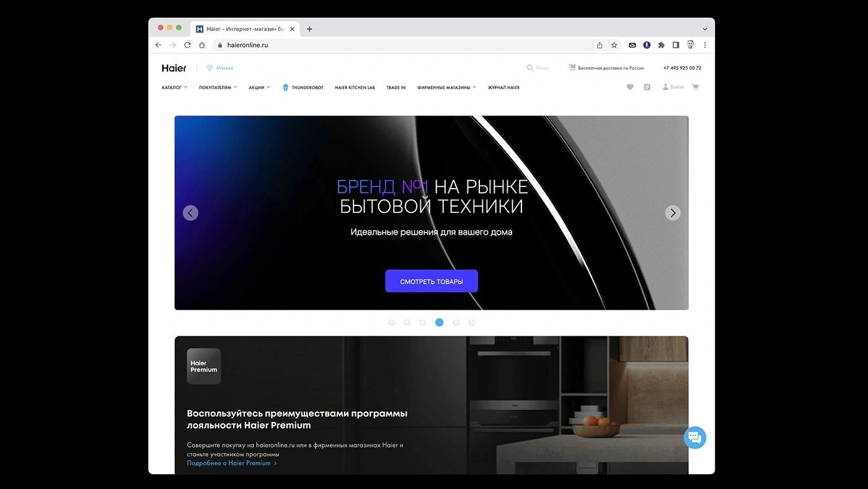The height and width of the screenshot is (489, 868).
Task: Expand the Каталог menu
Action: coord(174,87)
